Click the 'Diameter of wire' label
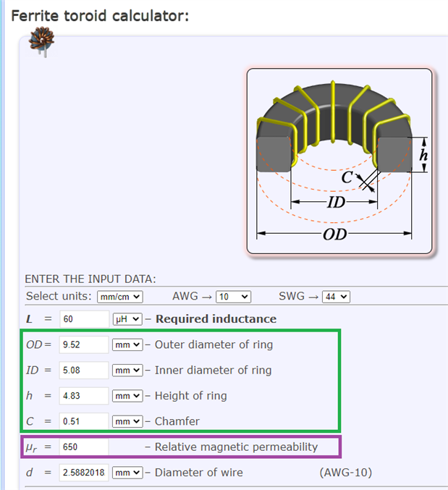Screen dimensions: 448x490 pos(199,473)
